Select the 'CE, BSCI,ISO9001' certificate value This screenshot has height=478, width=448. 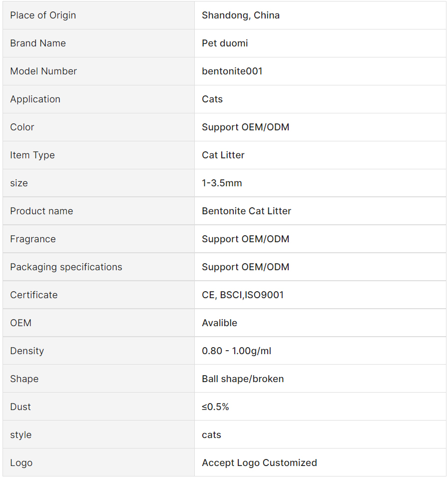(243, 295)
